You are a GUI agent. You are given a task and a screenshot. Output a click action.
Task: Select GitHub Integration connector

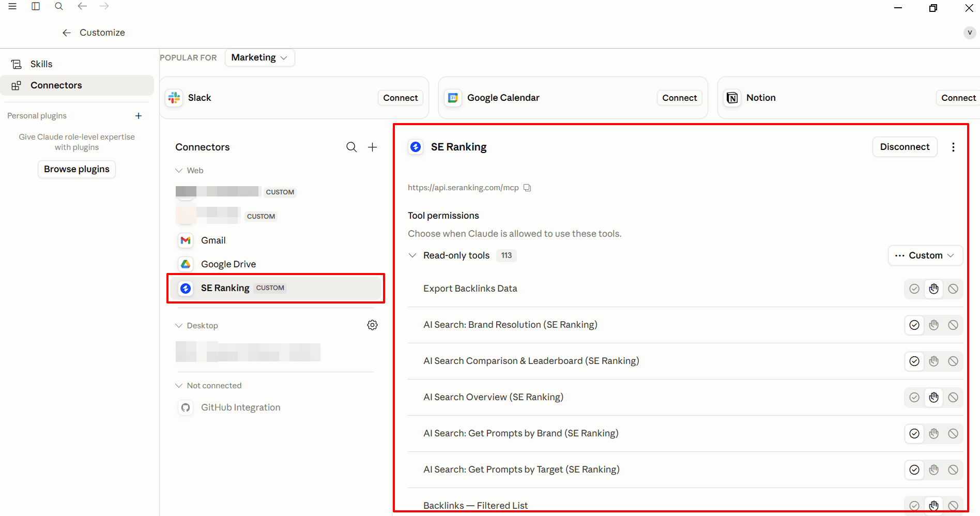point(275,407)
